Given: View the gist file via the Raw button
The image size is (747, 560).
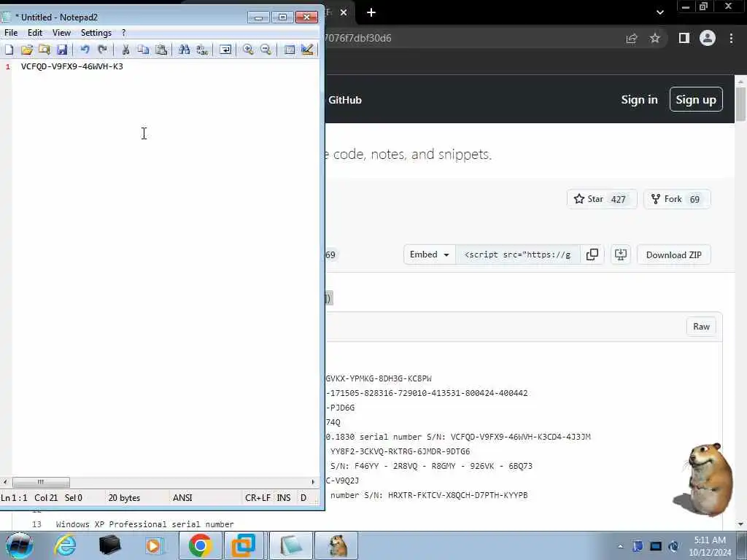Looking at the screenshot, I should [x=701, y=327].
